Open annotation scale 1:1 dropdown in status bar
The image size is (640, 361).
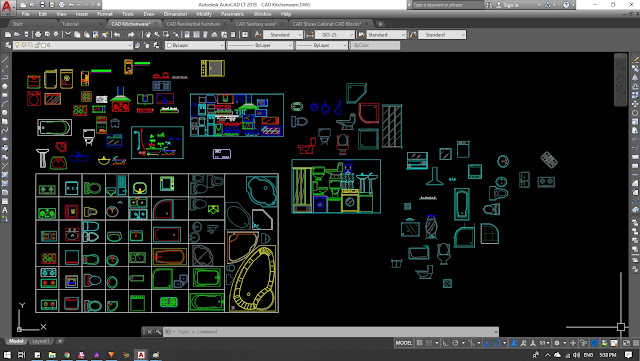[x=544, y=343]
